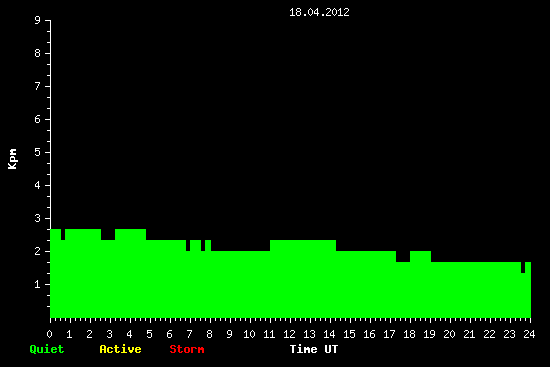The height and width of the screenshot is (367, 550).
Task: Click the dip in bars before hour 18
Action: pyautogui.click(x=403, y=256)
